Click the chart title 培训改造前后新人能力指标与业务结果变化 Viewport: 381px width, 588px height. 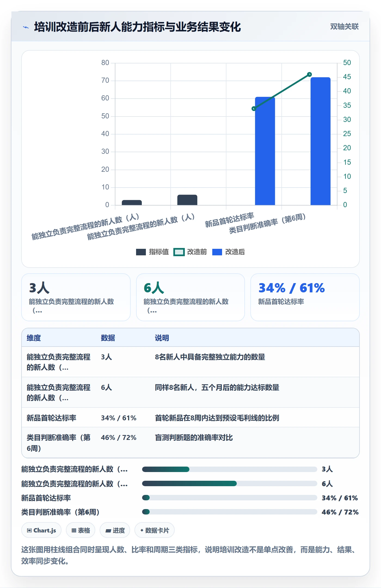click(137, 27)
